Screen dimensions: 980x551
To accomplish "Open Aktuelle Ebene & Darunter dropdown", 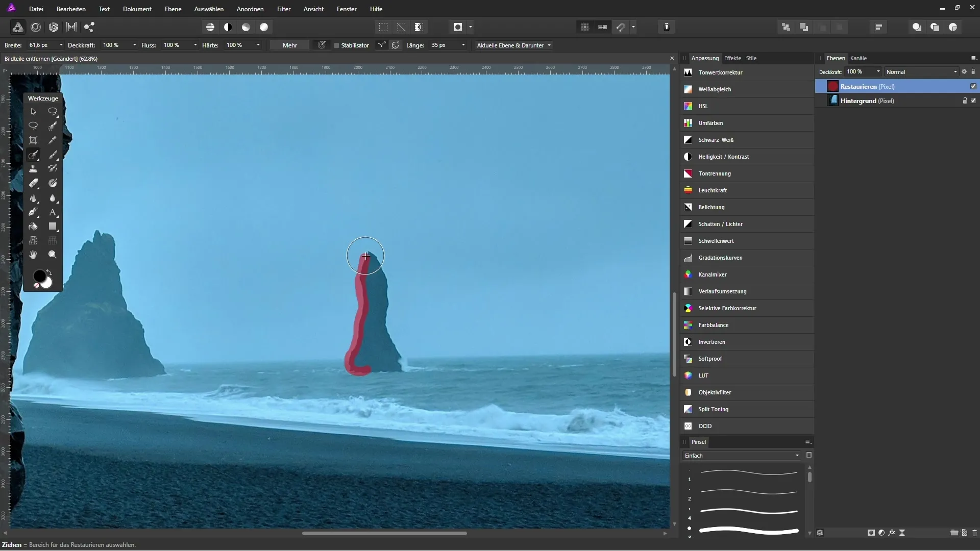I will (x=513, y=45).
